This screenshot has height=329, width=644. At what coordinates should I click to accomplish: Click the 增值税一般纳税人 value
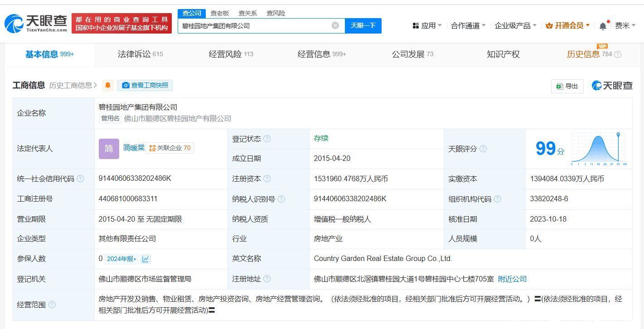click(342, 219)
